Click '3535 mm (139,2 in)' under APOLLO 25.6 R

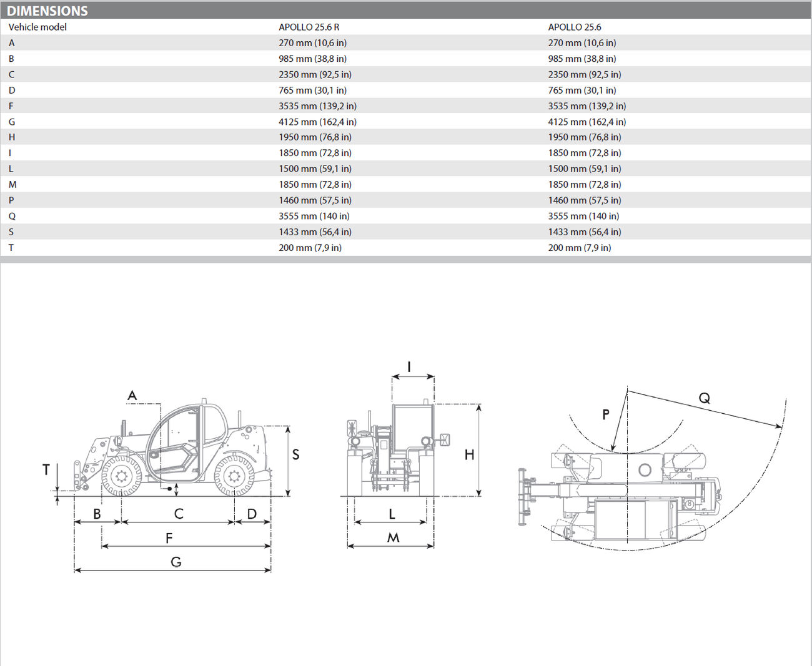[x=318, y=106]
